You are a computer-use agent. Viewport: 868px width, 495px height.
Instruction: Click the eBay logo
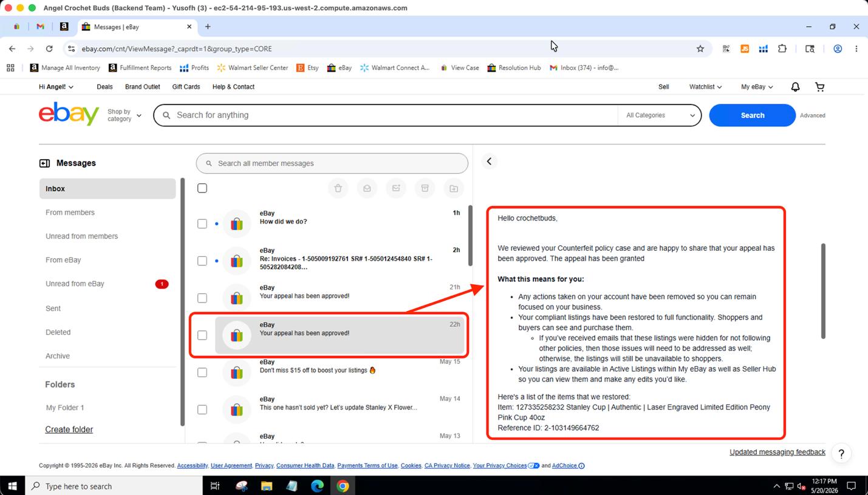pos(69,114)
